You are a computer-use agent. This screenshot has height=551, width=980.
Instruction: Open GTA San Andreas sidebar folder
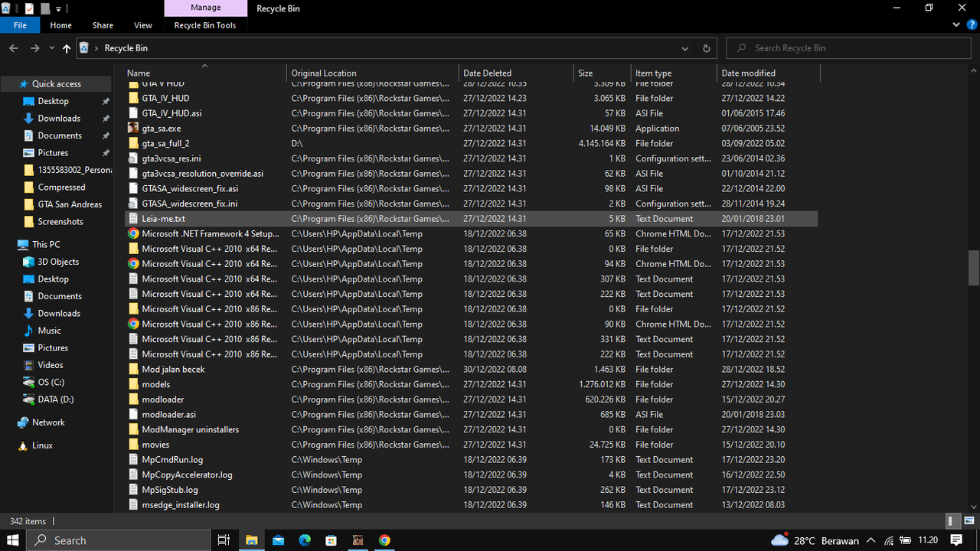click(70, 204)
